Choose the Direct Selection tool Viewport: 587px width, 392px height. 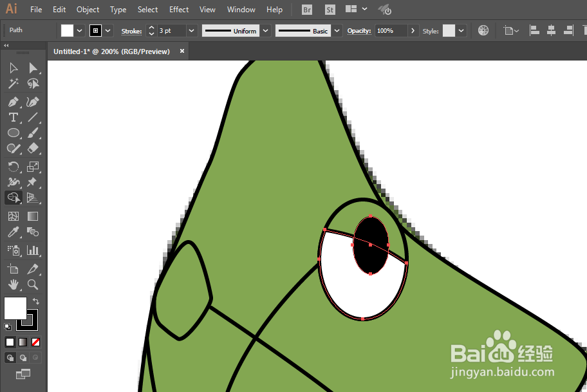pyautogui.click(x=33, y=68)
